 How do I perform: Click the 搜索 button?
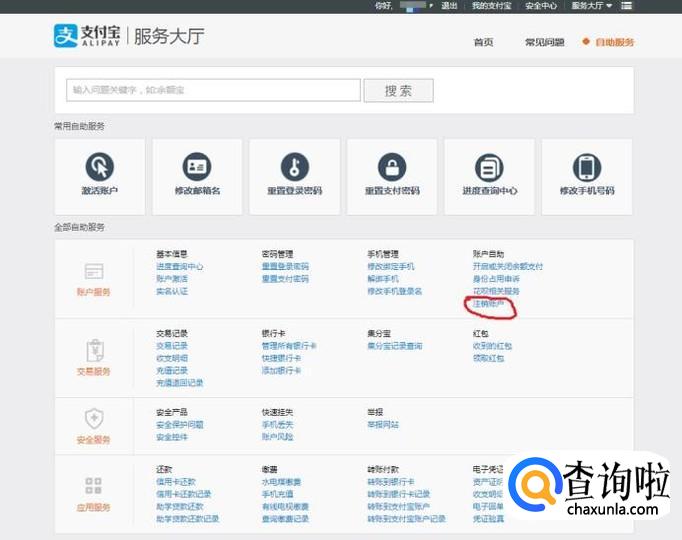[x=398, y=90]
